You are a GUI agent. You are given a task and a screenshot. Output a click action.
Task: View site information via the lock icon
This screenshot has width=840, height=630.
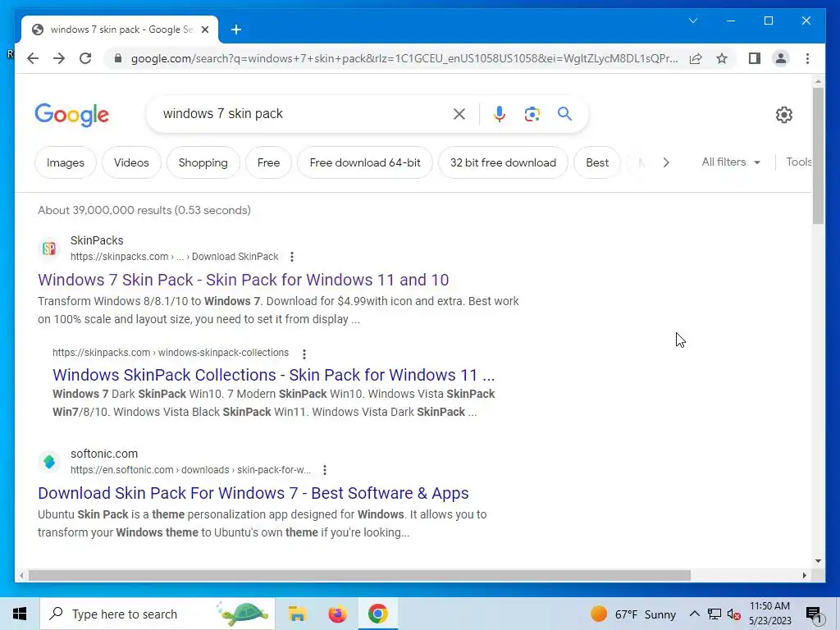point(118,58)
